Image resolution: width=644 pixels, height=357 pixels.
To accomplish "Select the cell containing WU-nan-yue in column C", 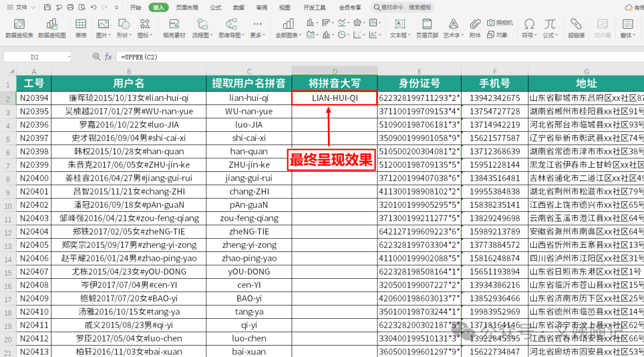I will [x=249, y=112].
